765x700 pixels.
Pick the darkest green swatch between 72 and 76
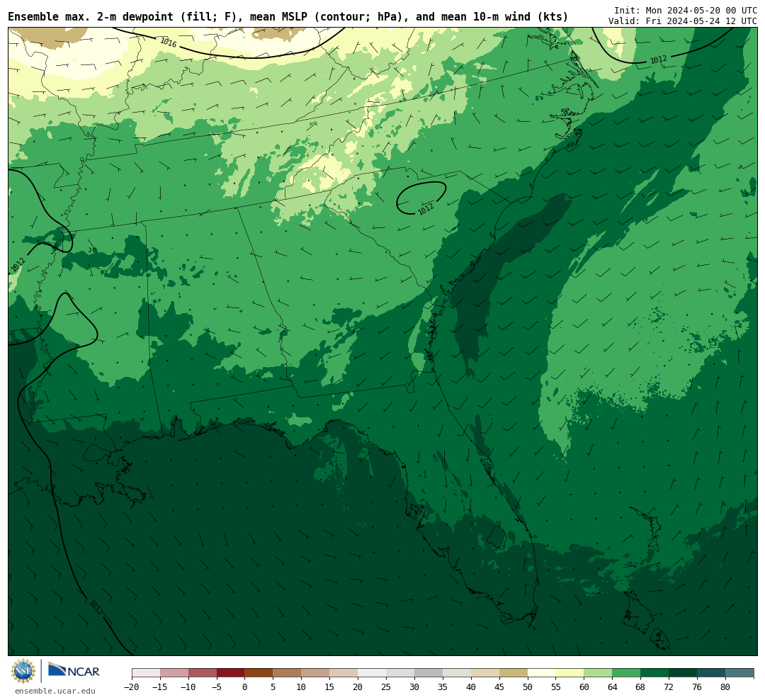683,673
